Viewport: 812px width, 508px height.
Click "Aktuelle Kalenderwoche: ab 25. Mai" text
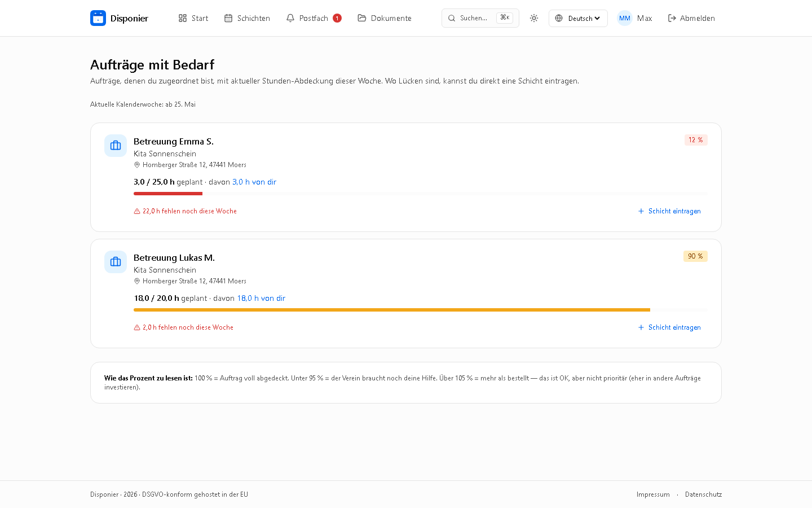click(x=143, y=104)
